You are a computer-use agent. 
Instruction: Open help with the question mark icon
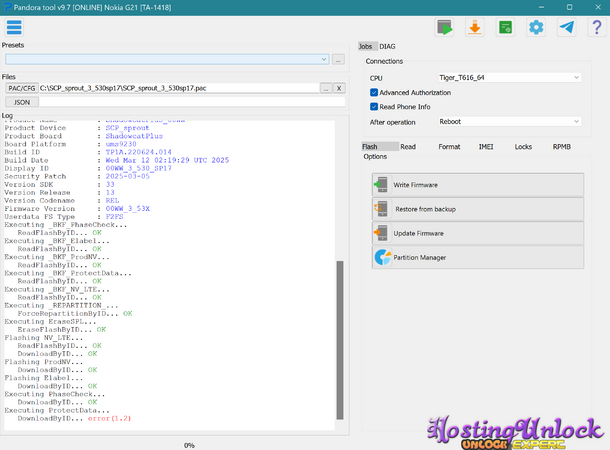pyautogui.click(x=596, y=27)
